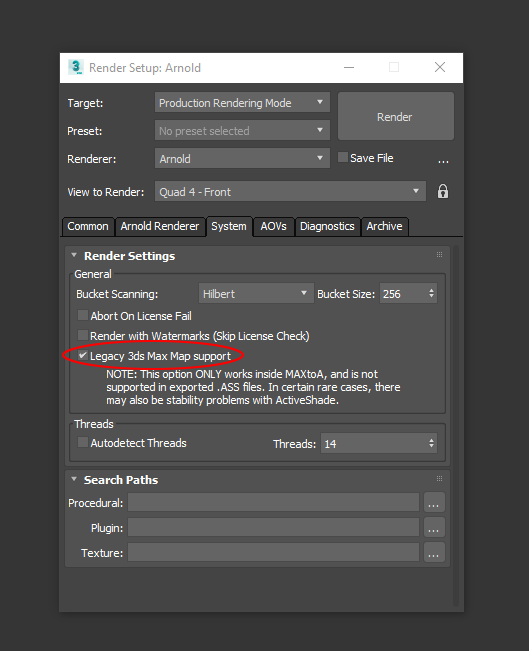Click the Procedural path input field
529x651 pixels.
pos(273,502)
